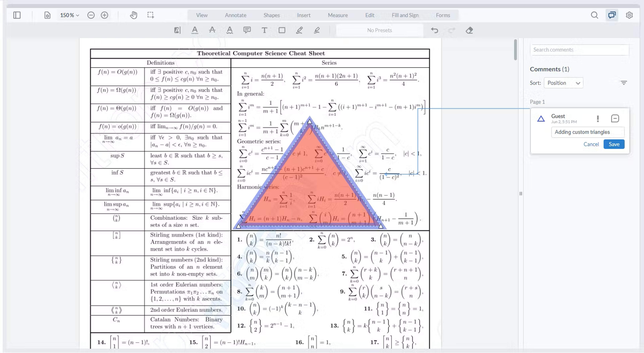
Task: Select the sticky note comment tool
Action: pyautogui.click(x=247, y=30)
